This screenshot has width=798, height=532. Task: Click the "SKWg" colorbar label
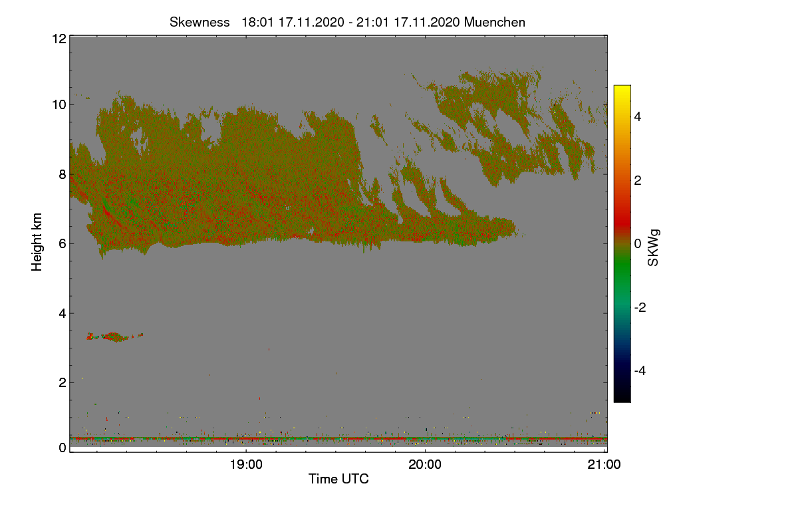pyautogui.click(x=654, y=248)
